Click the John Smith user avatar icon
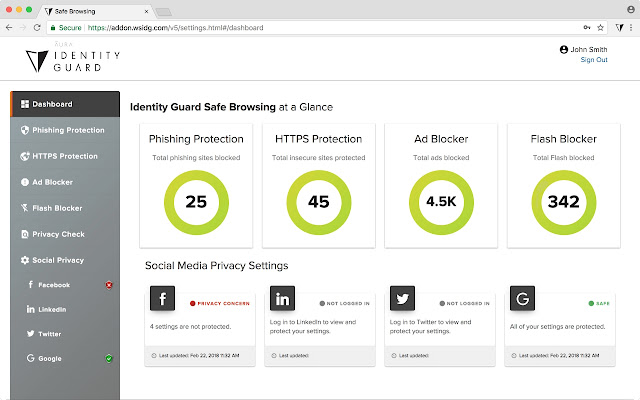Screen dimensions: 640x400 click(x=565, y=49)
